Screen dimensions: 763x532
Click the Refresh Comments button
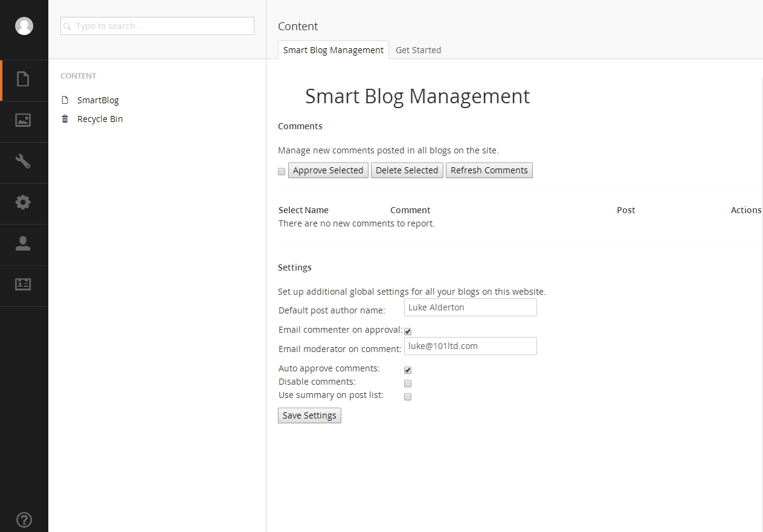pos(489,170)
